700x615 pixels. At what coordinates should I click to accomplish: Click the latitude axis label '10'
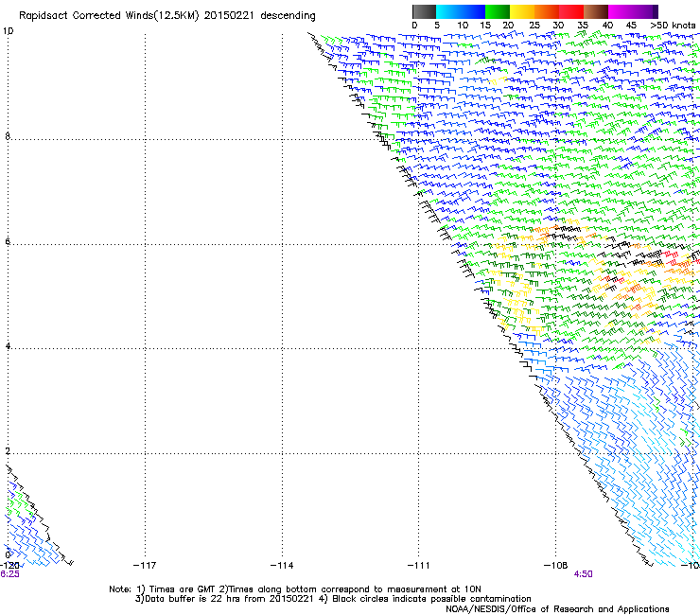[8, 31]
